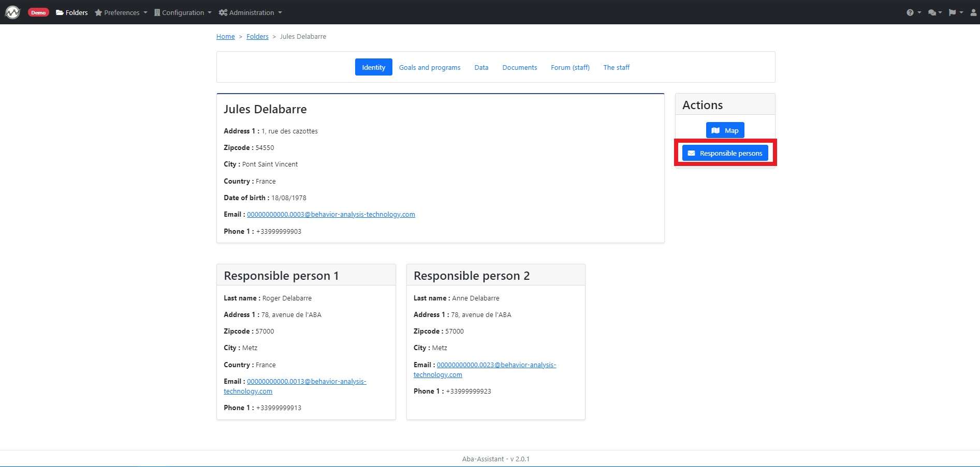This screenshot has width=980, height=467.
Task: Click the zipcode value 54550
Action: (265, 147)
